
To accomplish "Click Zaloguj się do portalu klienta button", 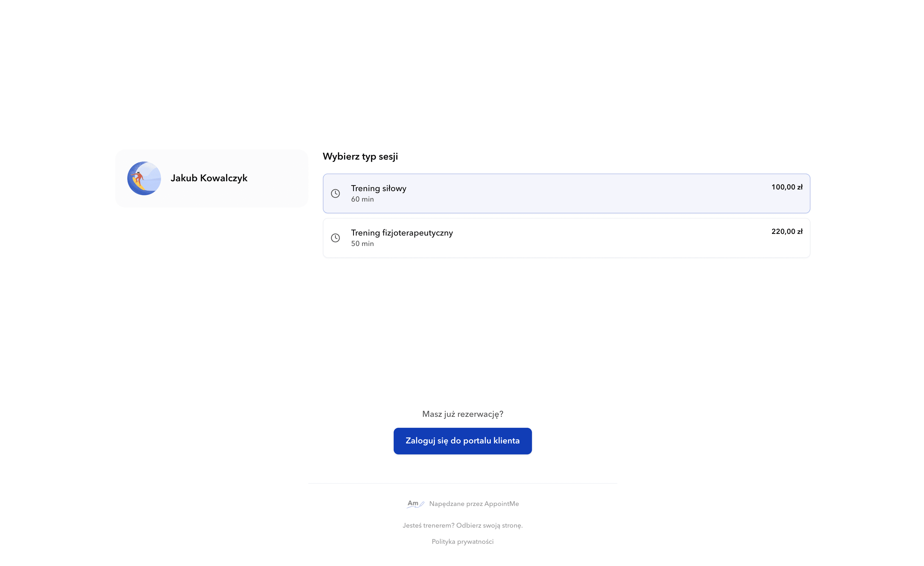I will click(462, 441).
